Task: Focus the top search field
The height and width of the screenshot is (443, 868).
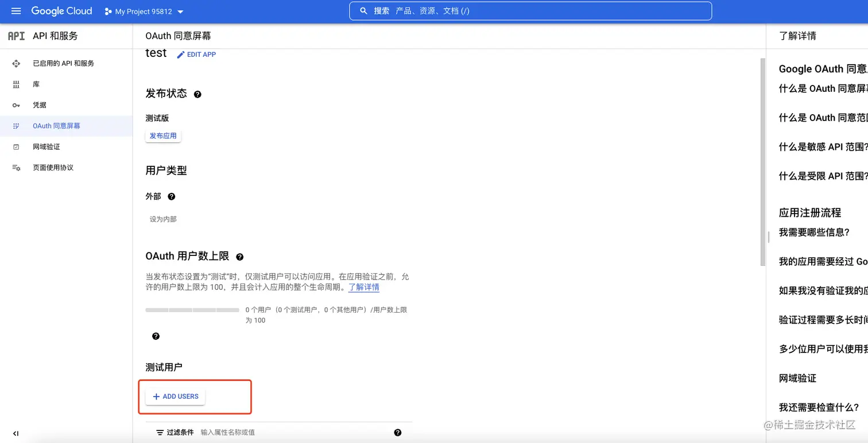Action: coord(530,11)
